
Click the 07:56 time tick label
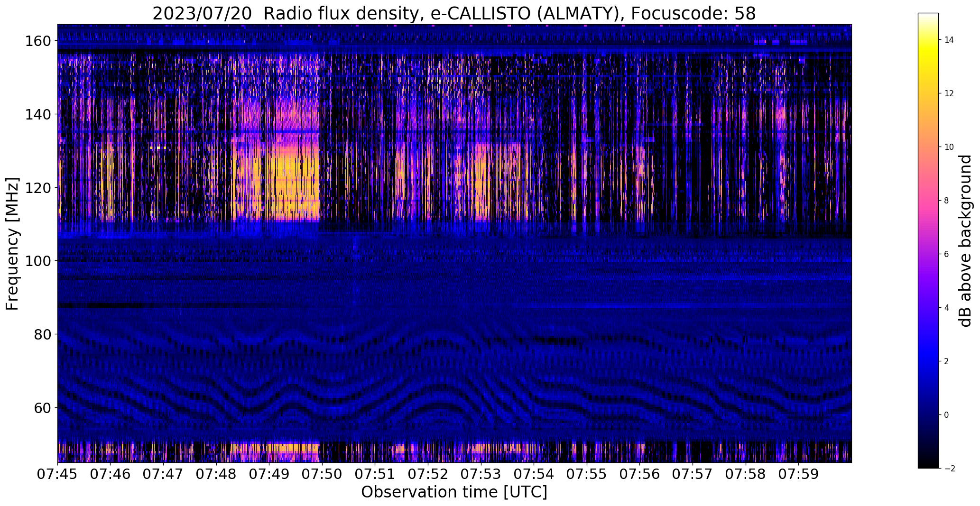639,473
